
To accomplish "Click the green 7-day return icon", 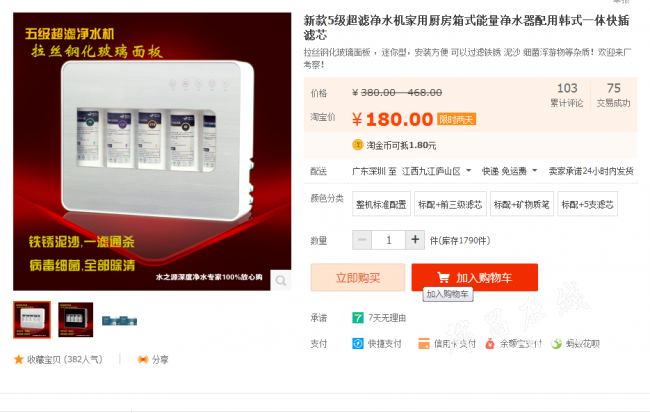I will pos(357,318).
